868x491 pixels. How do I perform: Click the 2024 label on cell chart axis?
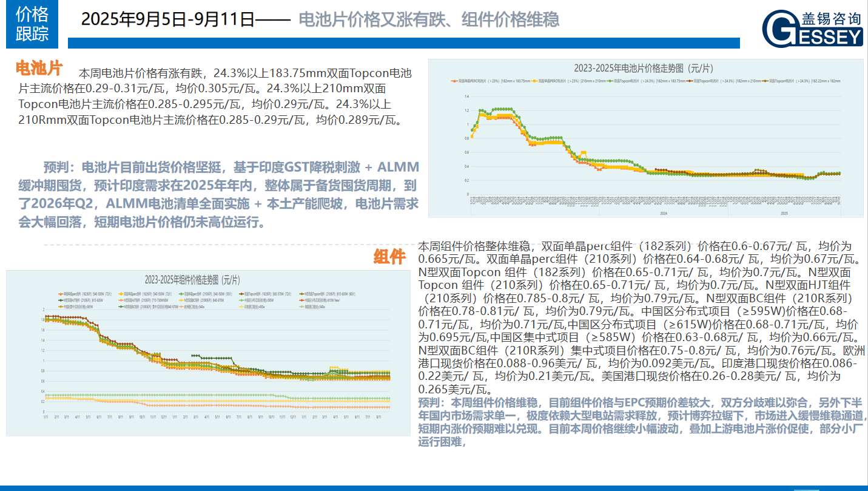pos(663,214)
